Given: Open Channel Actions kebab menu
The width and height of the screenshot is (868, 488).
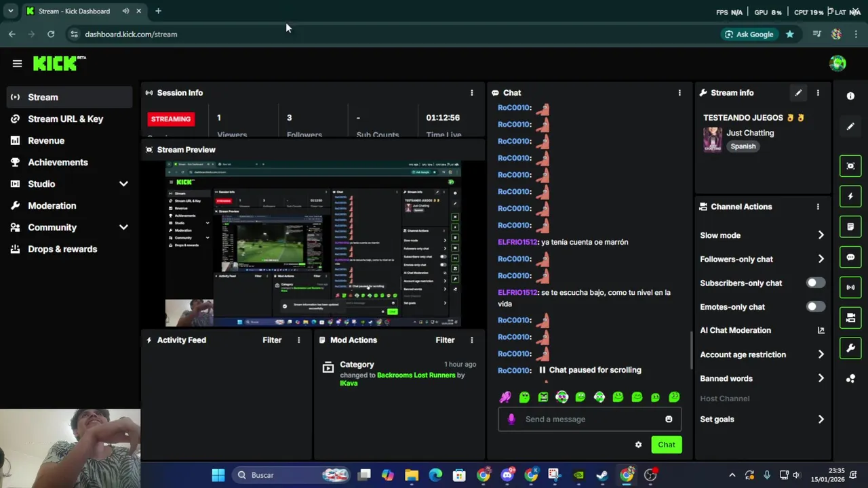Looking at the screenshot, I should click(818, 207).
